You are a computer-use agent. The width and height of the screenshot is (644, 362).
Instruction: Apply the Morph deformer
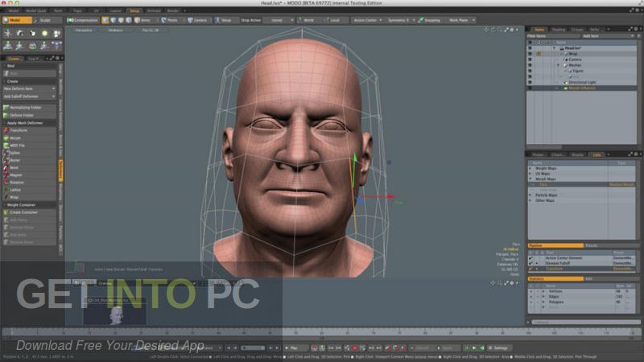(x=30, y=138)
